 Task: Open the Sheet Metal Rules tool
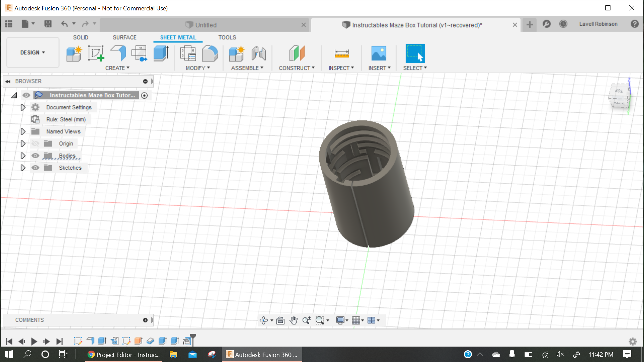(x=188, y=54)
